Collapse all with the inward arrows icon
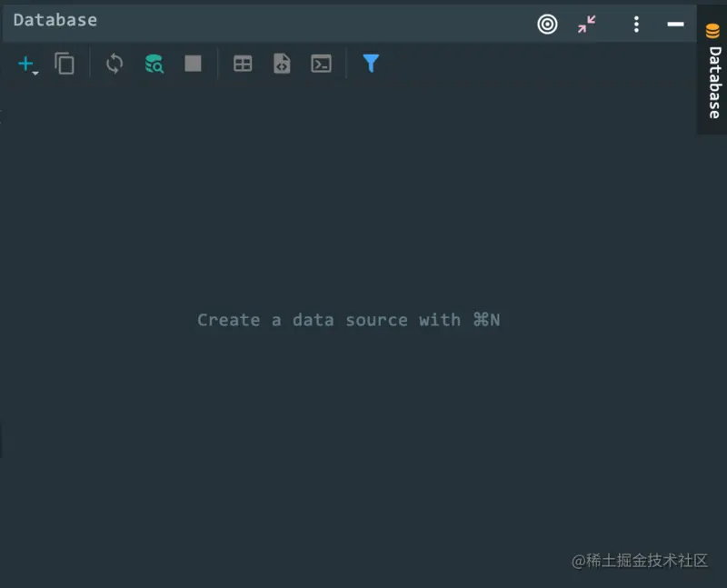Viewport: 727px width, 588px height. coord(586,25)
